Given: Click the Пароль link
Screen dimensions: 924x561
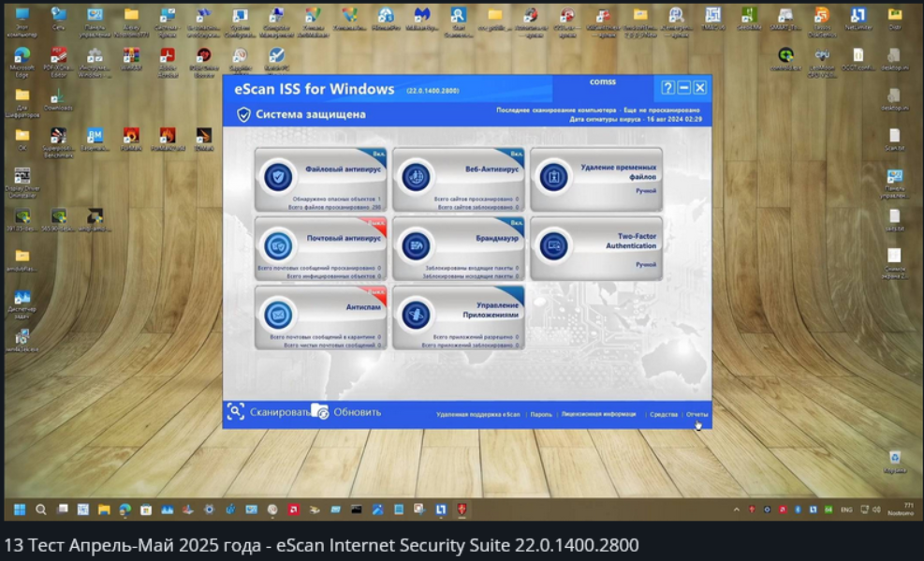Looking at the screenshot, I should point(541,414).
